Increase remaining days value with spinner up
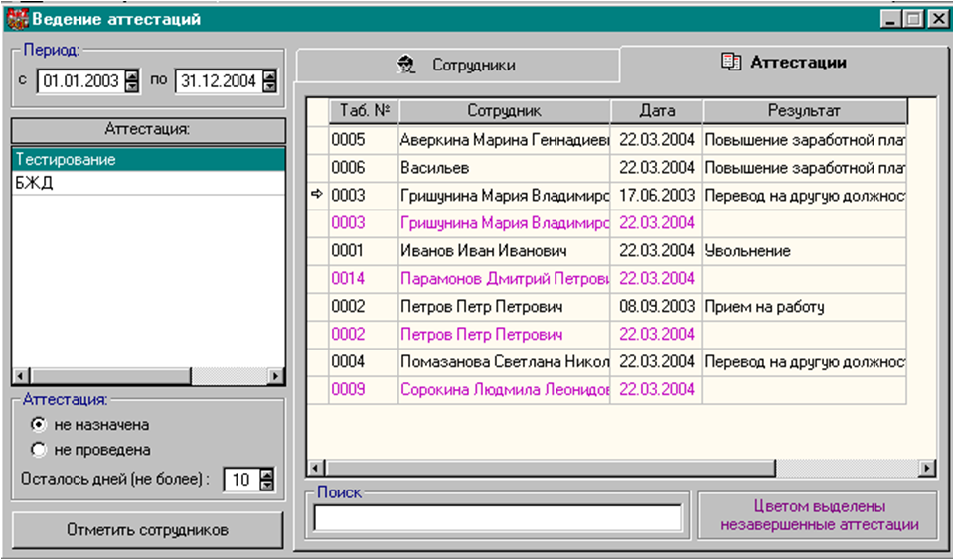This screenshot has height=560, width=954. pyautogui.click(x=267, y=475)
